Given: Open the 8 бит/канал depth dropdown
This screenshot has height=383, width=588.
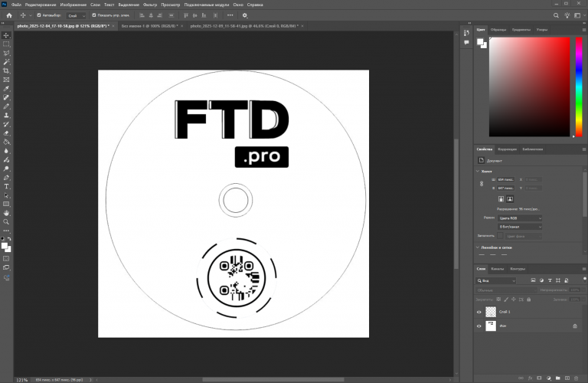Looking at the screenshot, I should [x=520, y=227].
